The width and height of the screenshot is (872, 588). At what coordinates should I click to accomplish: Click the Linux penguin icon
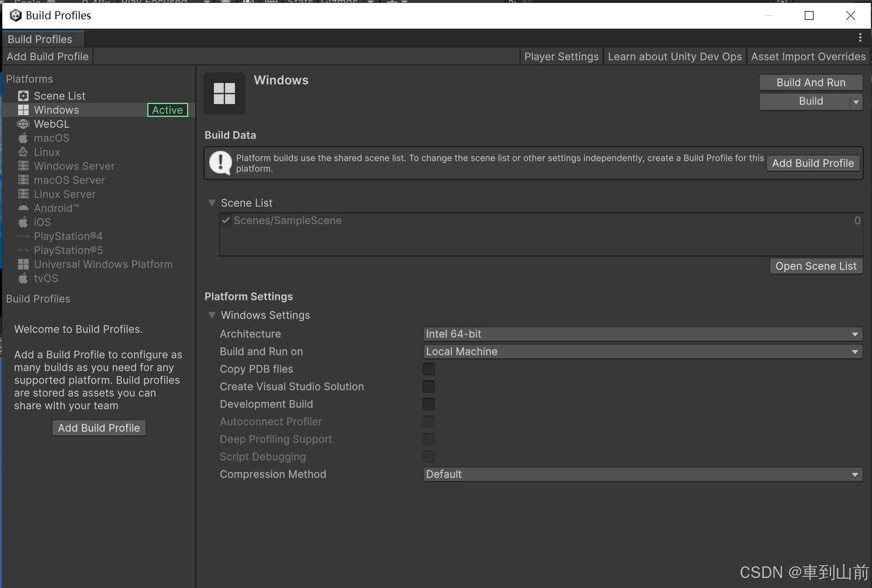(23, 152)
